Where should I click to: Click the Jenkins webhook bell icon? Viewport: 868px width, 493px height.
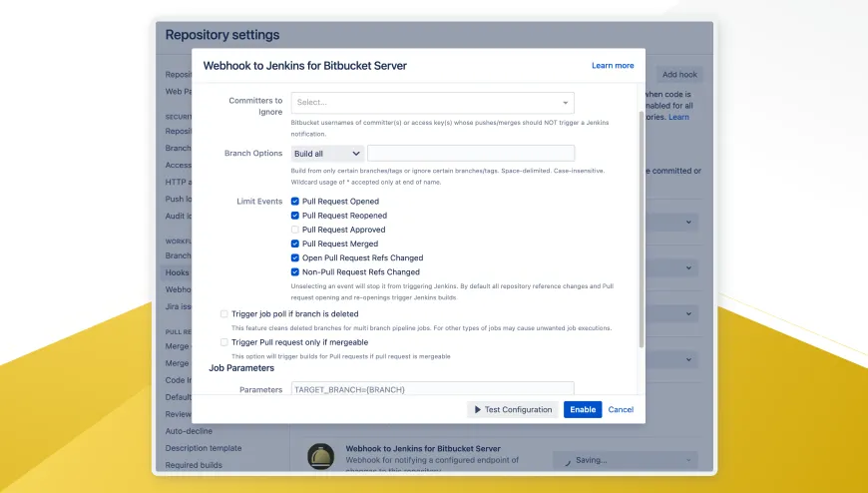(320, 457)
